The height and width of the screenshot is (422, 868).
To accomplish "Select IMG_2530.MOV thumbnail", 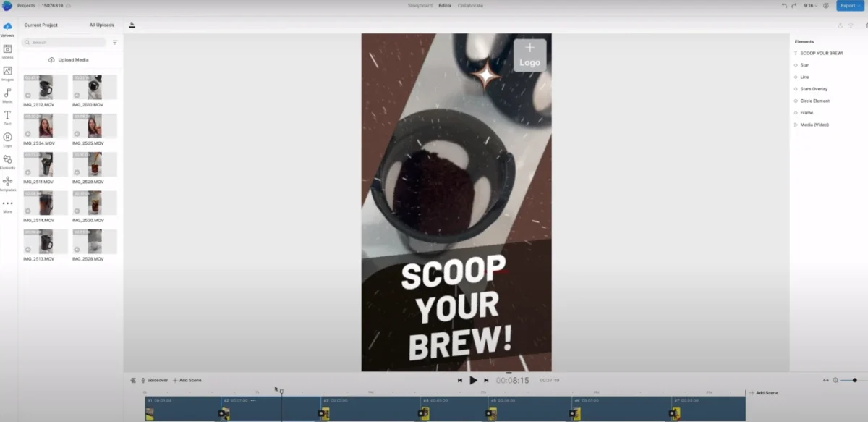I will point(94,203).
